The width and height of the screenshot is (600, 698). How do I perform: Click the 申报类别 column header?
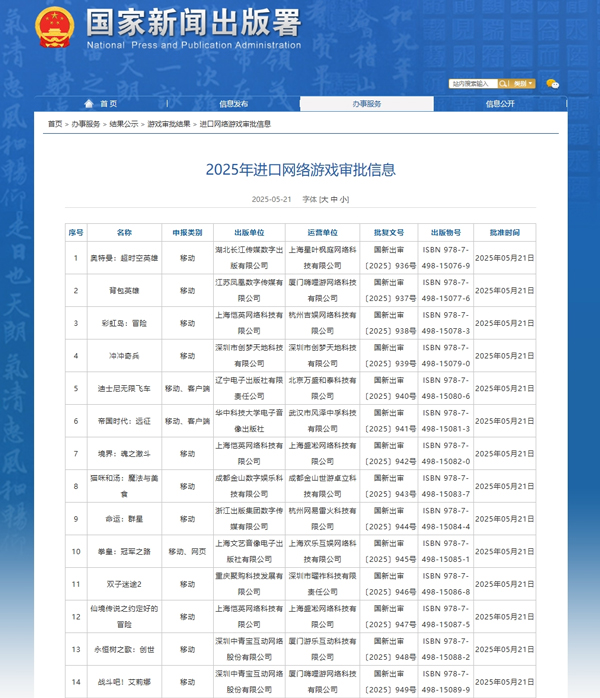click(x=187, y=232)
